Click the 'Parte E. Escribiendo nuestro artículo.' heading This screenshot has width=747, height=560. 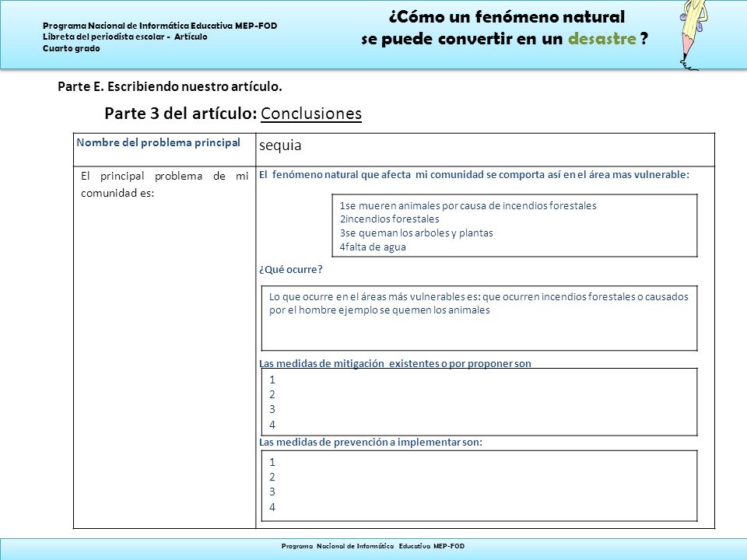click(170, 86)
